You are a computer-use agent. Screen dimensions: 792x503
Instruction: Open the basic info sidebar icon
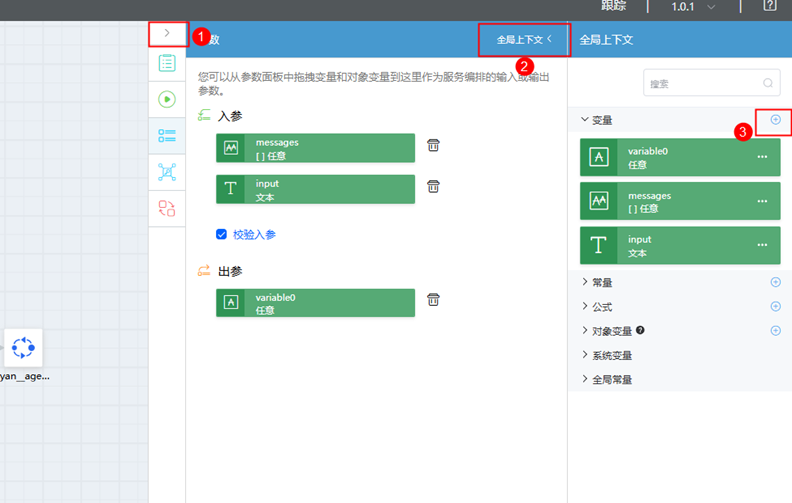point(167,64)
